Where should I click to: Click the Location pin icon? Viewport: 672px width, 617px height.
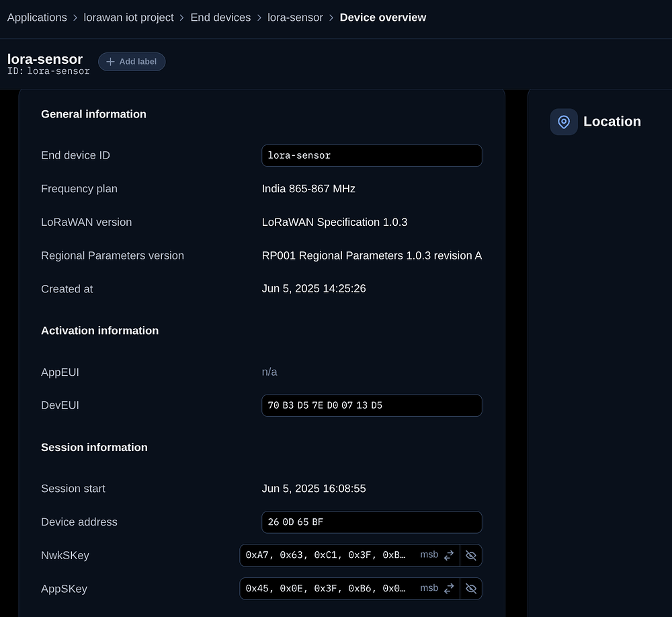[564, 122]
